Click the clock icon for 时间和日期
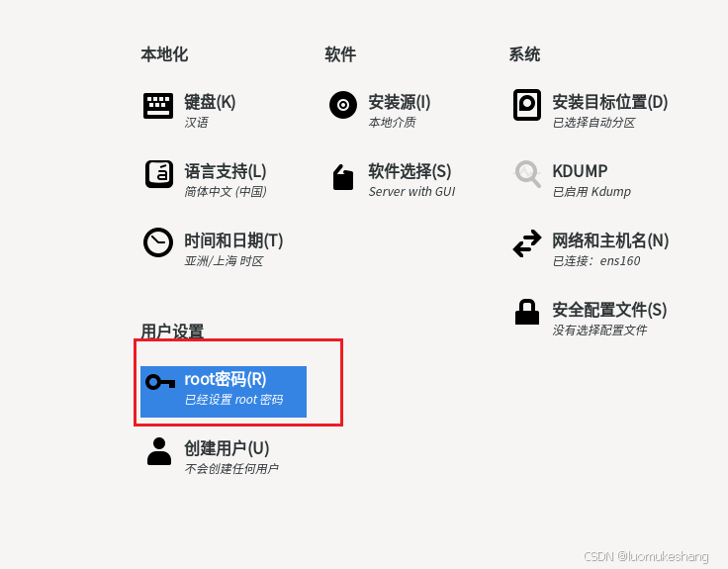Screen dimensions: 728x569 click(158, 242)
